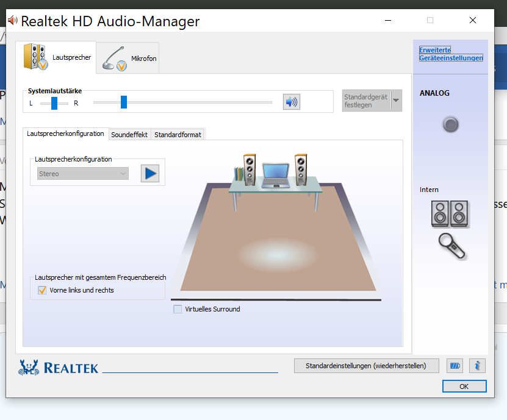This screenshot has width=507, height=420.
Task: Open the Standardformat tab
Action: (x=178, y=135)
